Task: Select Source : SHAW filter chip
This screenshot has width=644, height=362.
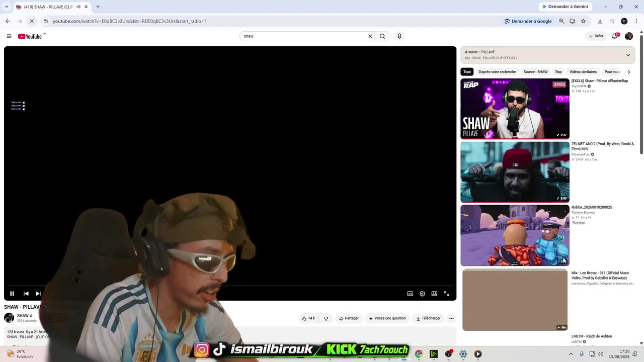Action: 535,72
